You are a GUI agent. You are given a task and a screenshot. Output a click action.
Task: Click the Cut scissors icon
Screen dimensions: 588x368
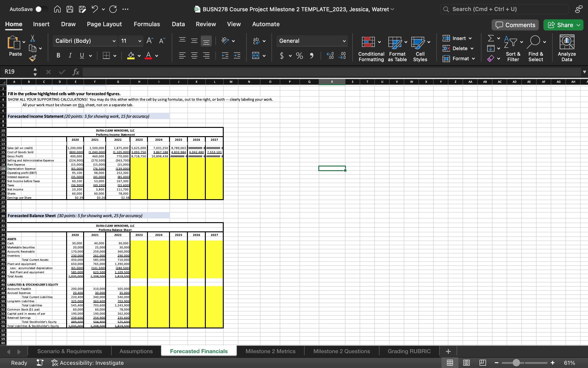33,38
